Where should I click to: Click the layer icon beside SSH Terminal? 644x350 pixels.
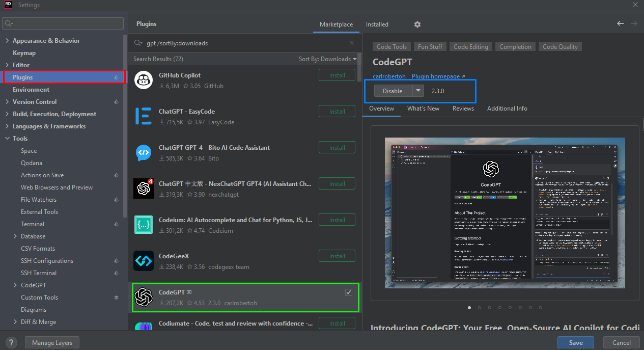tap(117, 273)
